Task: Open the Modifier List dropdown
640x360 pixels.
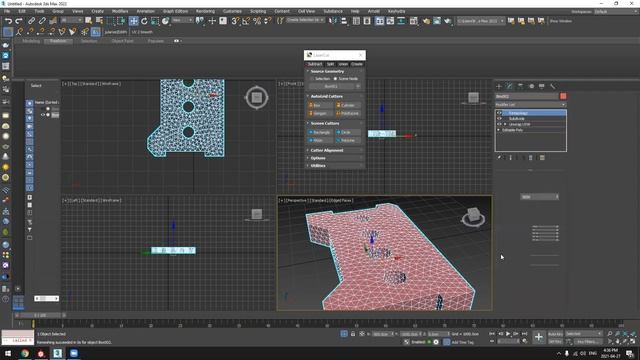Action: coord(531,105)
